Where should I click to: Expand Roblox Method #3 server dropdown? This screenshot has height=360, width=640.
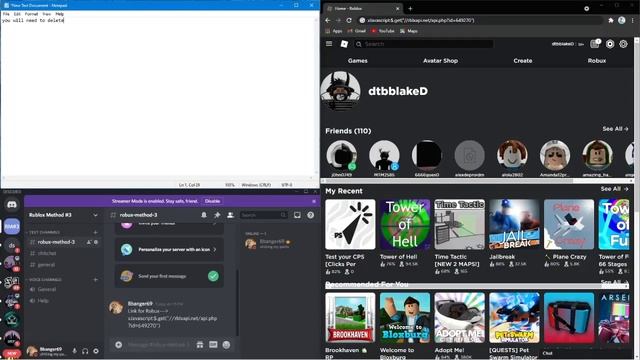click(95, 215)
